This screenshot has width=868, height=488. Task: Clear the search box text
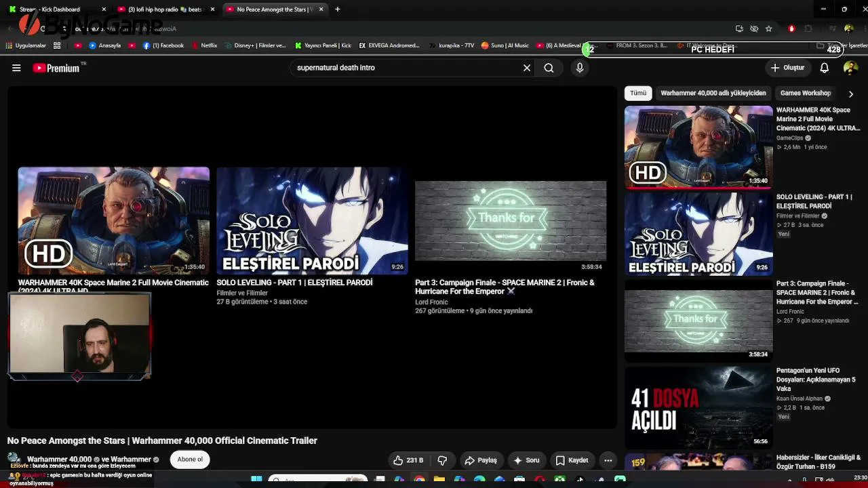click(x=527, y=68)
